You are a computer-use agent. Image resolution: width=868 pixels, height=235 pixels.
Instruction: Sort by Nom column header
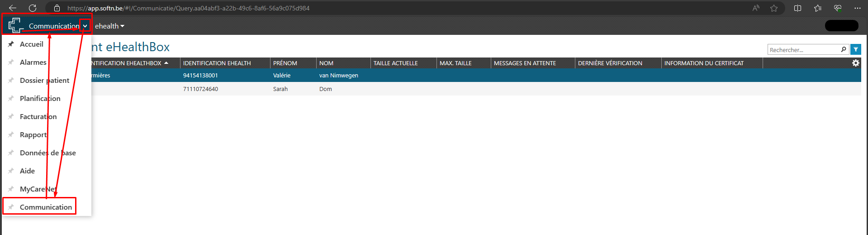(326, 63)
